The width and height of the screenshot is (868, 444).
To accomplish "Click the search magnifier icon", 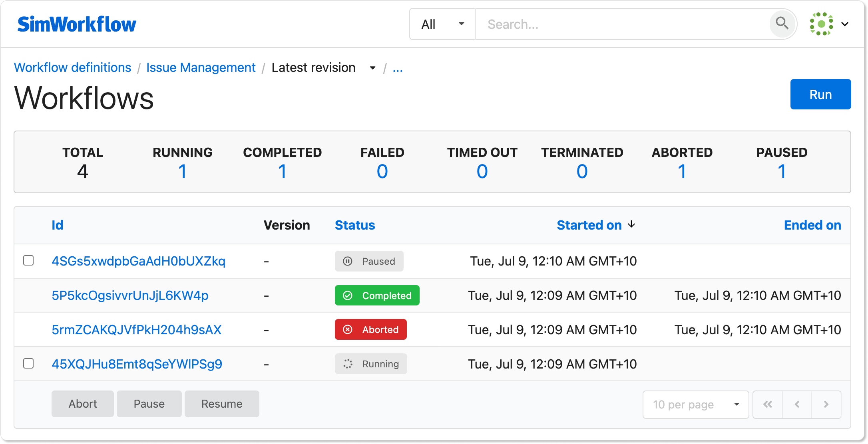I will (x=782, y=24).
